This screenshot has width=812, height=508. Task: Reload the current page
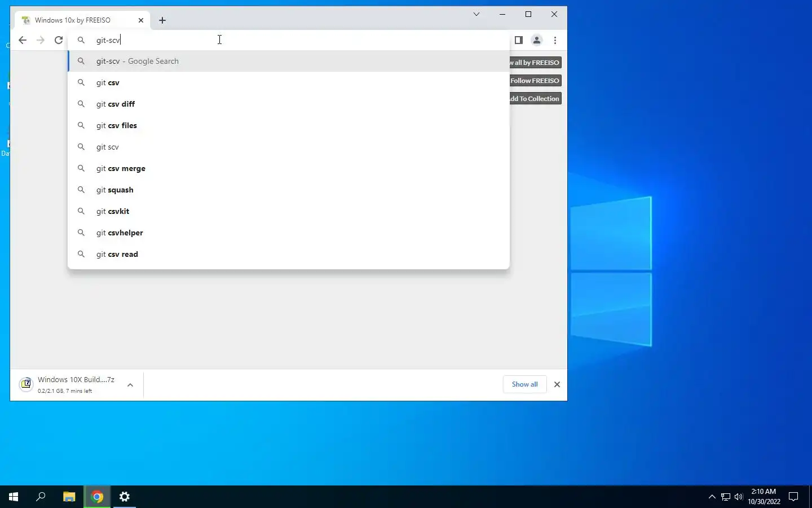59,40
